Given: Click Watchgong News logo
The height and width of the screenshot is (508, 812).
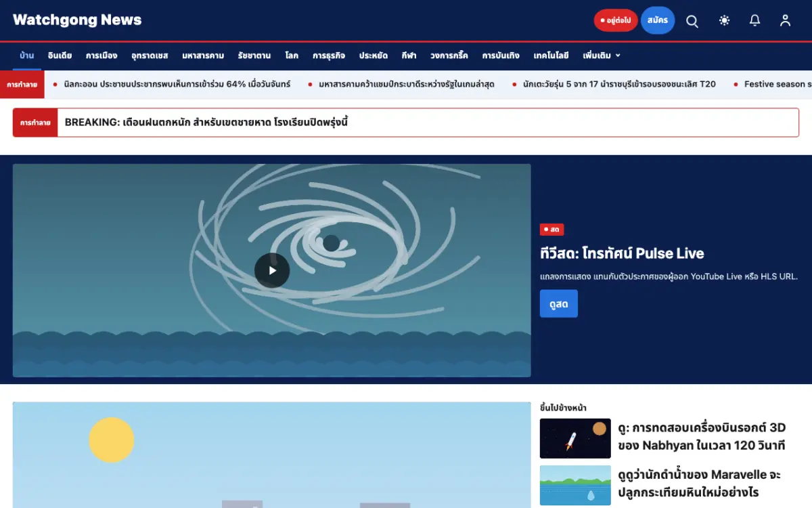Looking at the screenshot, I should pyautogui.click(x=77, y=20).
